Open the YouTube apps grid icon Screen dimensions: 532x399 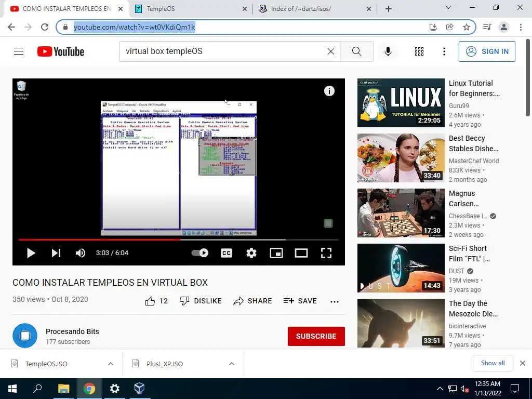click(419, 51)
